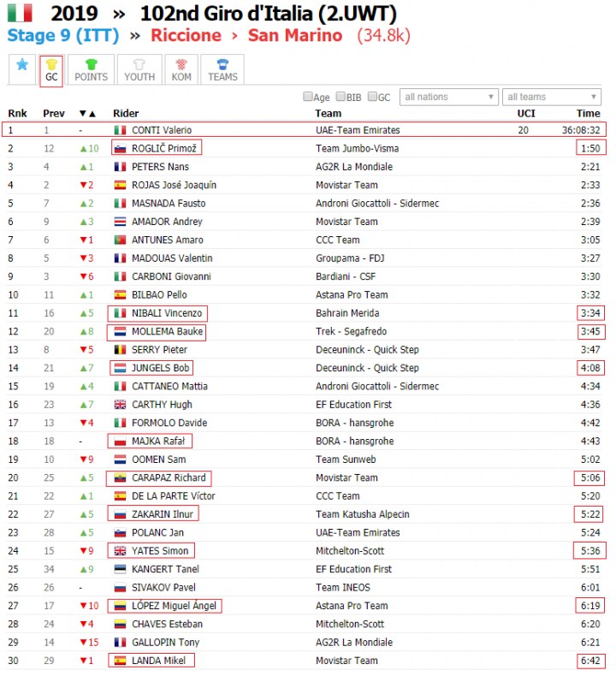
Task: Open the Team Katusha Alpecin page
Action: [x=363, y=514]
